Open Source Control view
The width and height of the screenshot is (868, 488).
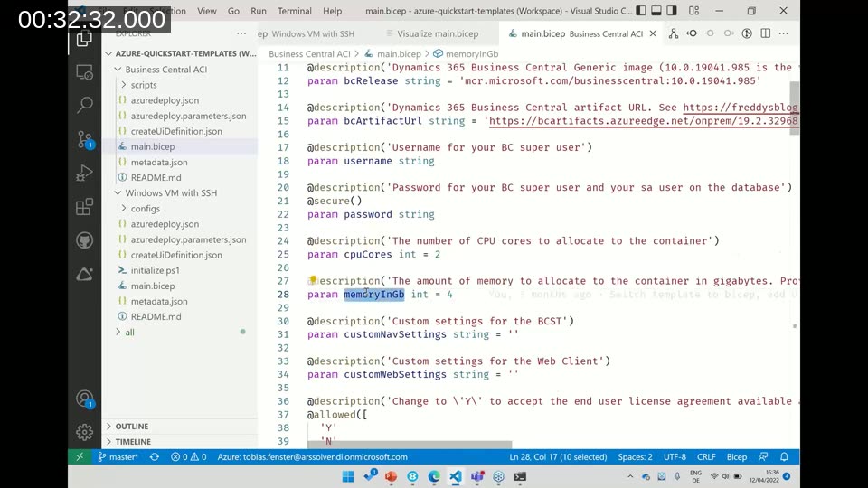(84, 139)
